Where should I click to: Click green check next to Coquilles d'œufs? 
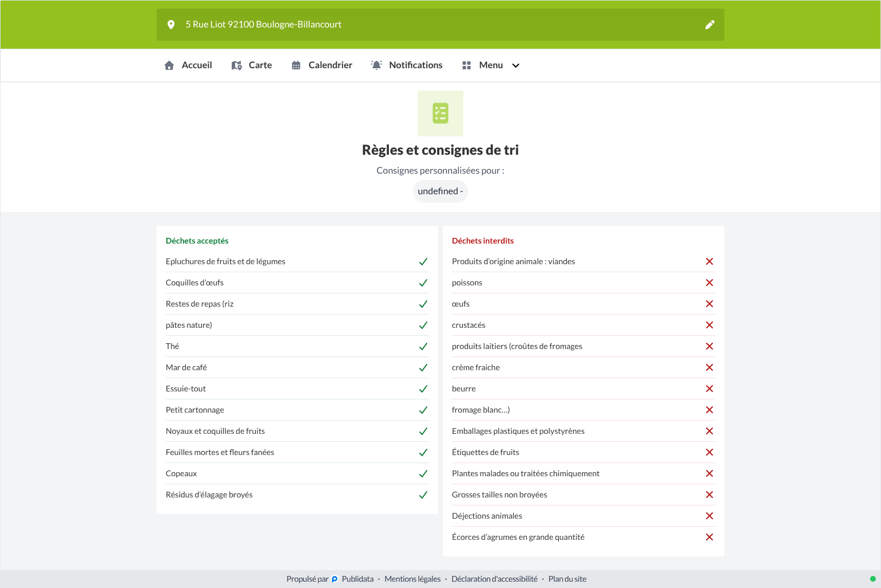point(423,283)
